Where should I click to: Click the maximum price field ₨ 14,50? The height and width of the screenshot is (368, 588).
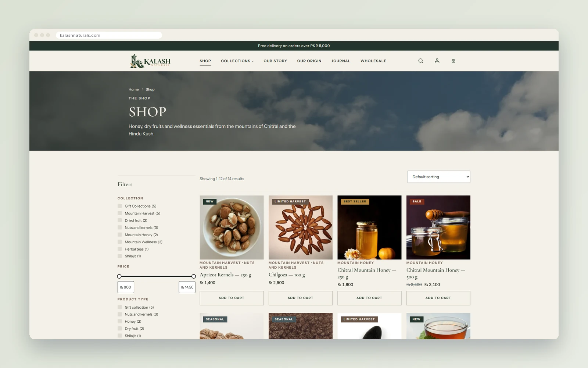[x=187, y=287]
